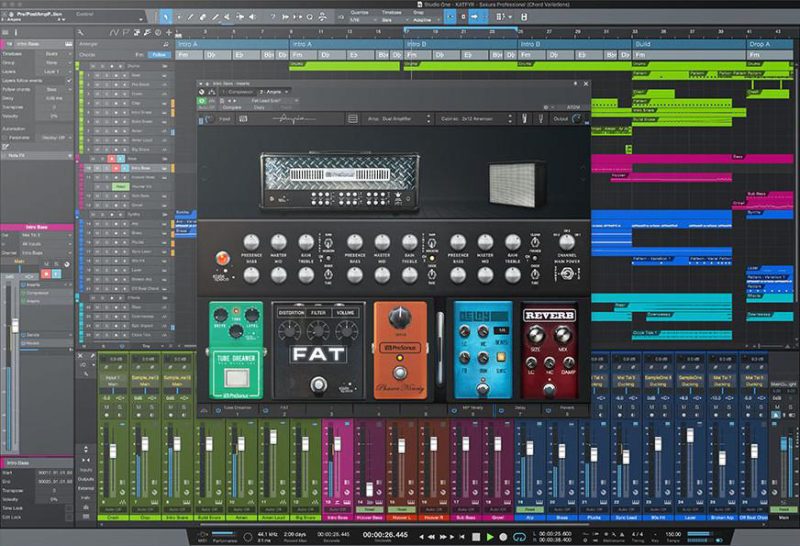
Task: Stomp the blue Delay pedal footswitch
Action: click(x=482, y=389)
